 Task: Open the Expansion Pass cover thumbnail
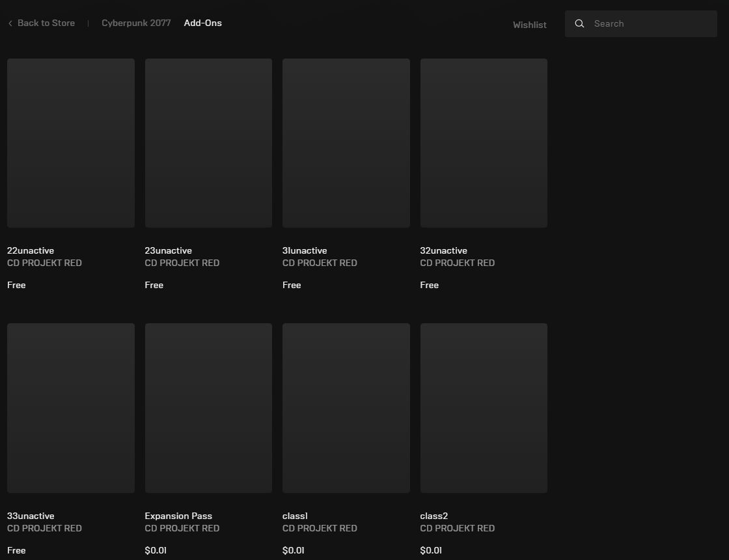[208, 408]
